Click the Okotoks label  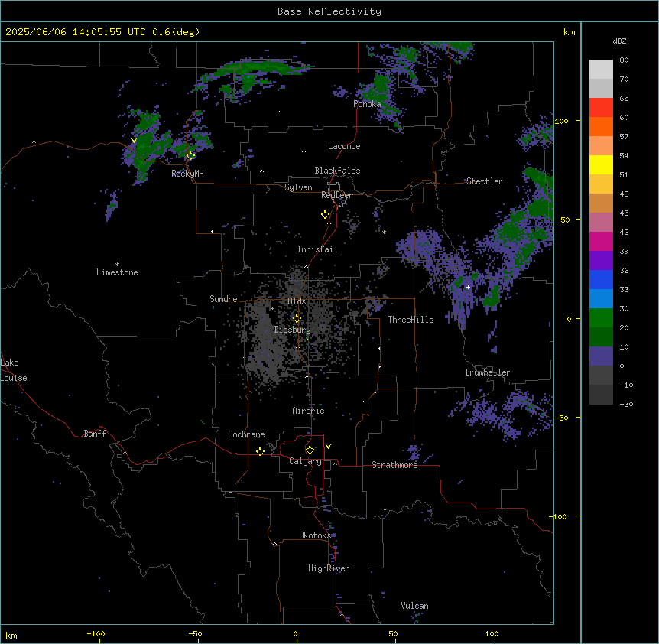click(x=315, y=535)
